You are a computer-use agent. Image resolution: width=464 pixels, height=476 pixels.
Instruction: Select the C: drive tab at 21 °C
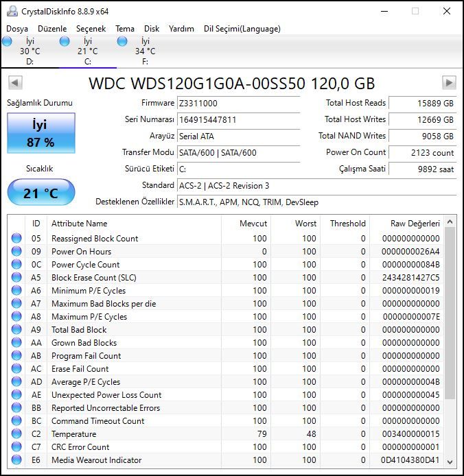[x=87, y=51]
